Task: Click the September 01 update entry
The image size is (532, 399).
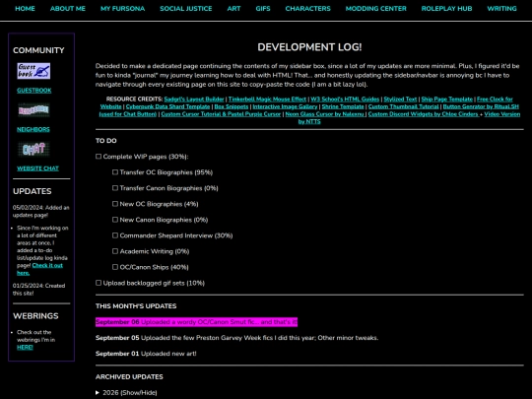Action: click(146, 354)
